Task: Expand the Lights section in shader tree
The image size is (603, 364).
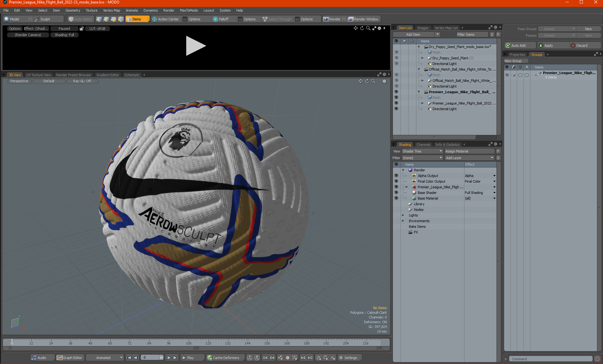Action: (x=403, y=215)
